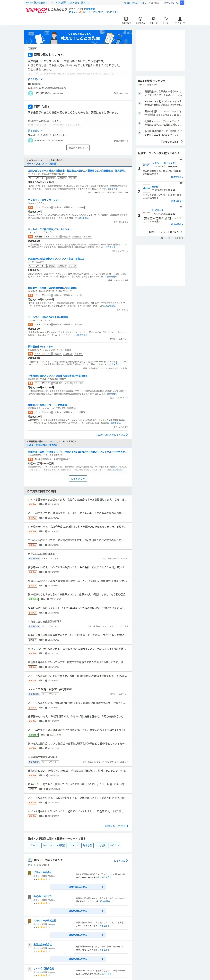The image size is (210, 980).
Task: Open the 企業を探す header icon
Action: (126, 21)
